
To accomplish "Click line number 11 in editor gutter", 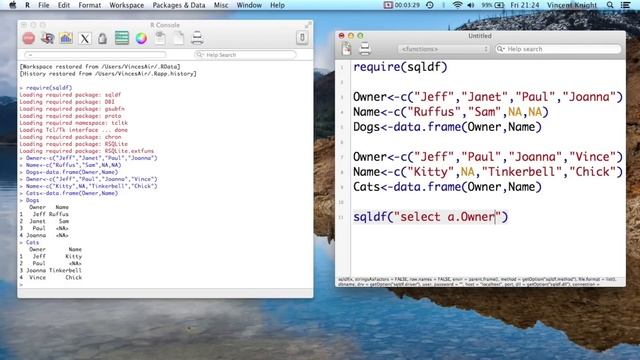I will click(341, 217).
